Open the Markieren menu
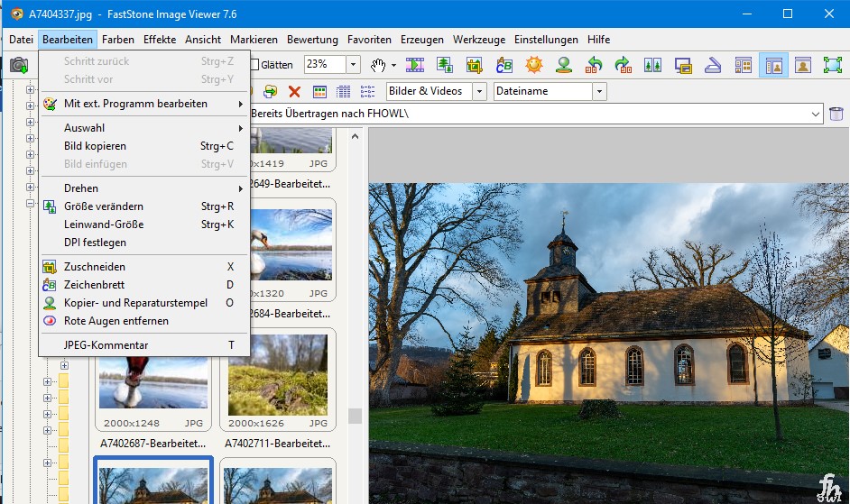This screenshot has height=504, width=850. (x=254, y=40)
